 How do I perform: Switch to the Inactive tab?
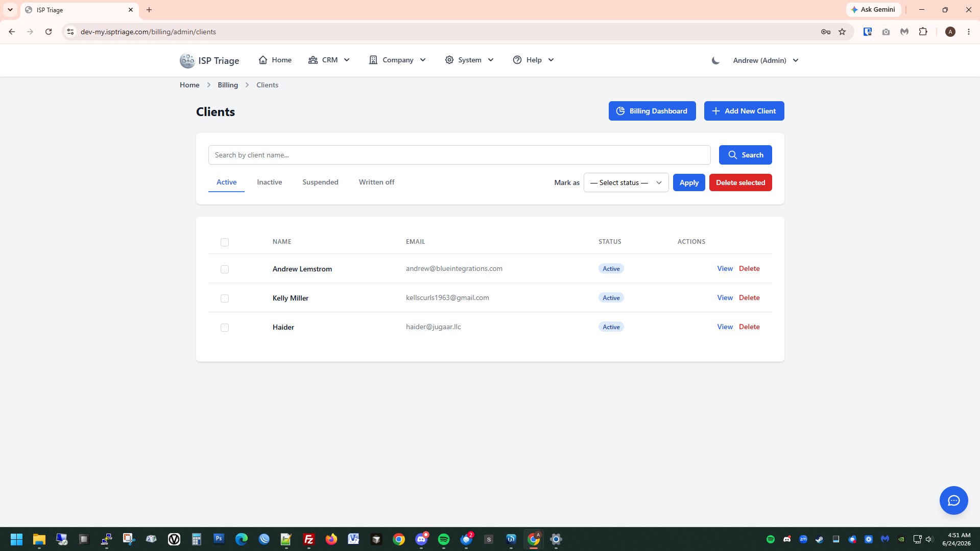coord(269,182)
